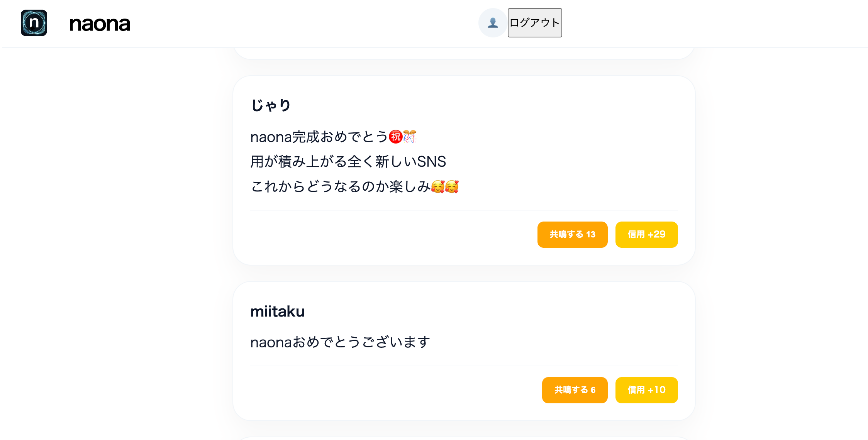The width and height of the screenshot is (868, 440).
Task: Click the party confetti ball emoji
Action: pyautogui.click(x=409, y=137)
